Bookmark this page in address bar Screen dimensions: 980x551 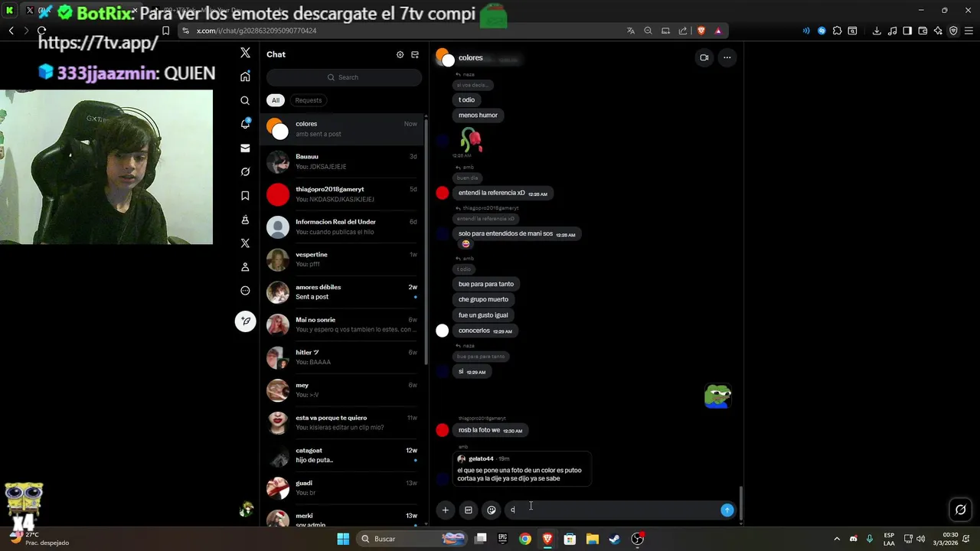tap(165, 31)
